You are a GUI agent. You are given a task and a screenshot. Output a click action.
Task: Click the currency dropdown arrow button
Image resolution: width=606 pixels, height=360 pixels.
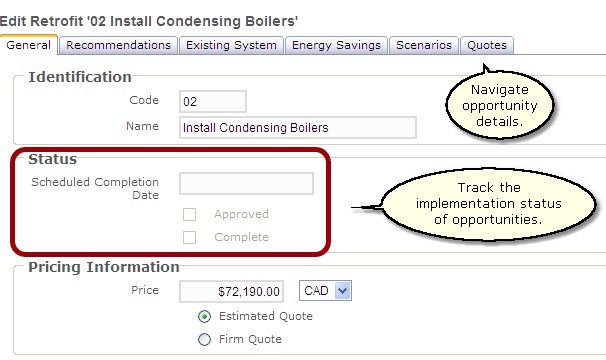[343, 291]
